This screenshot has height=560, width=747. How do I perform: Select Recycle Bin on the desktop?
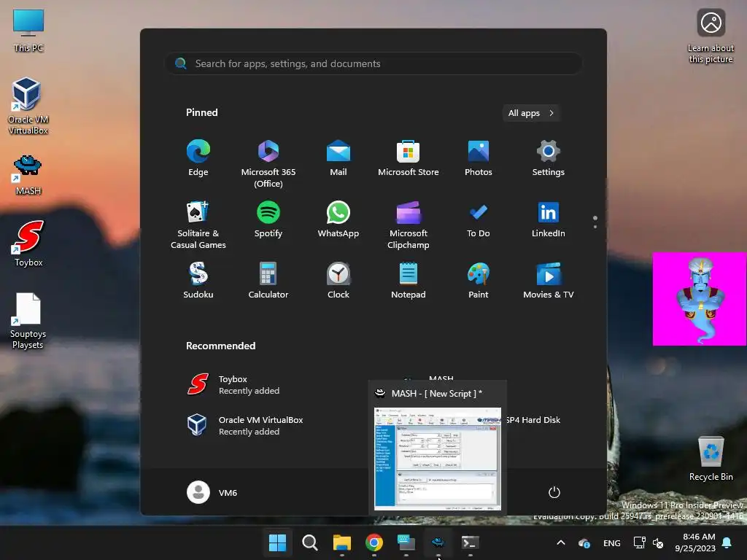click(711, 458)
